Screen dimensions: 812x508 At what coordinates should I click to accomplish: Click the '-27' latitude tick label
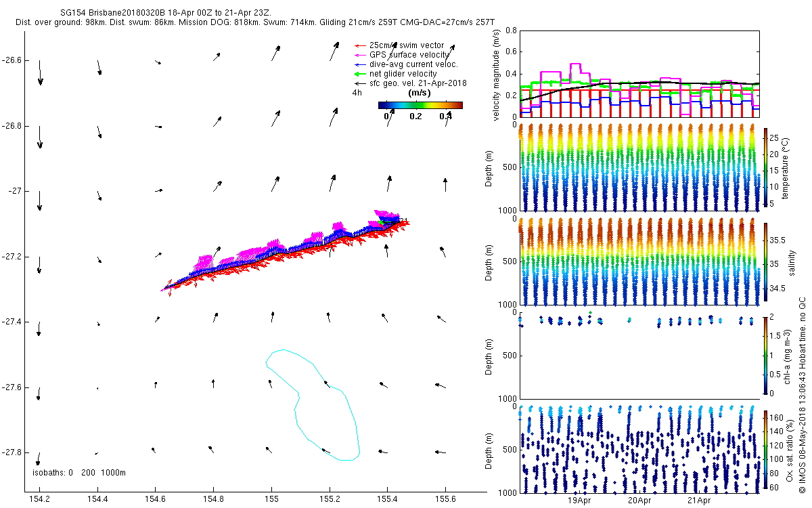[16, 191]
